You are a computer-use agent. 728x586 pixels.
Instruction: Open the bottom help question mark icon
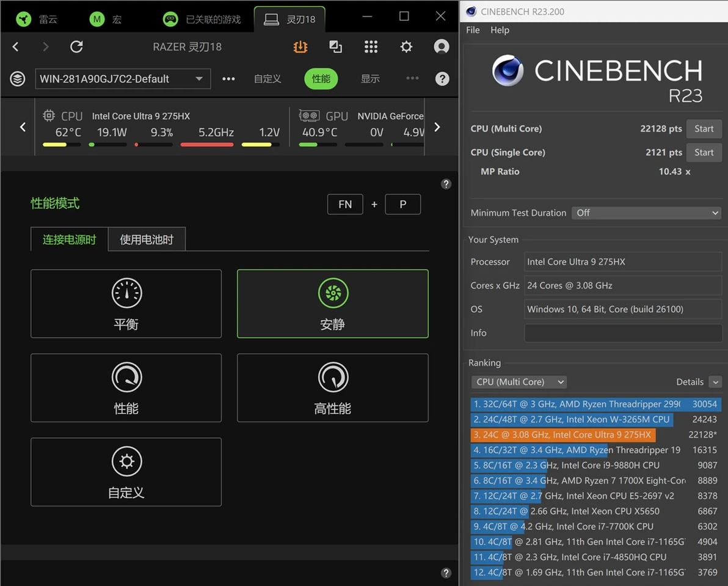pos(446,573)
